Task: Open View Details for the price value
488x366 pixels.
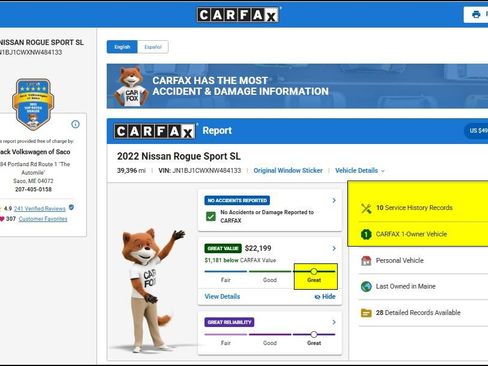Action: pyautogui.click(x=222, y=296)
